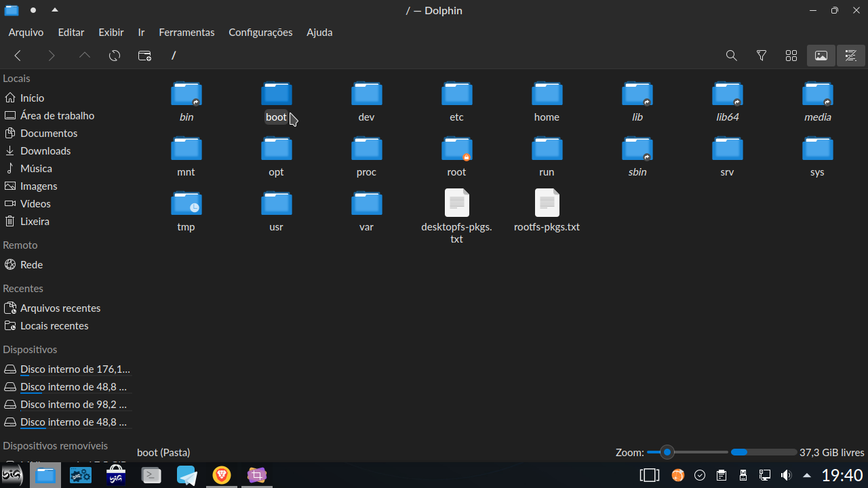The image size is (868, 488).
Task: Open the Arquivo menu
Action: pos(26,32)
